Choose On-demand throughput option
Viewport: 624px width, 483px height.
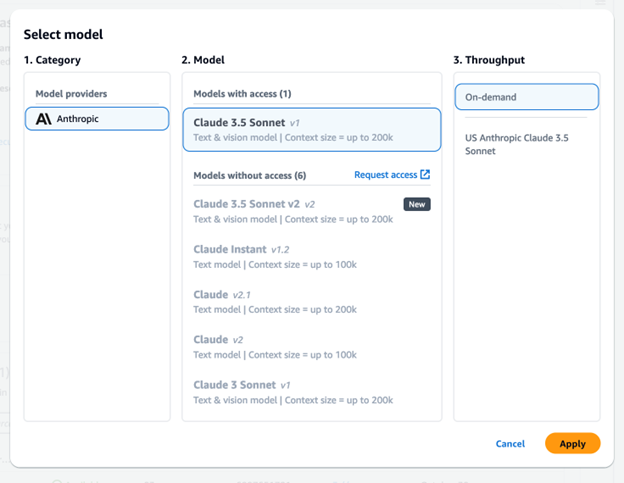(x=526, y=97)
